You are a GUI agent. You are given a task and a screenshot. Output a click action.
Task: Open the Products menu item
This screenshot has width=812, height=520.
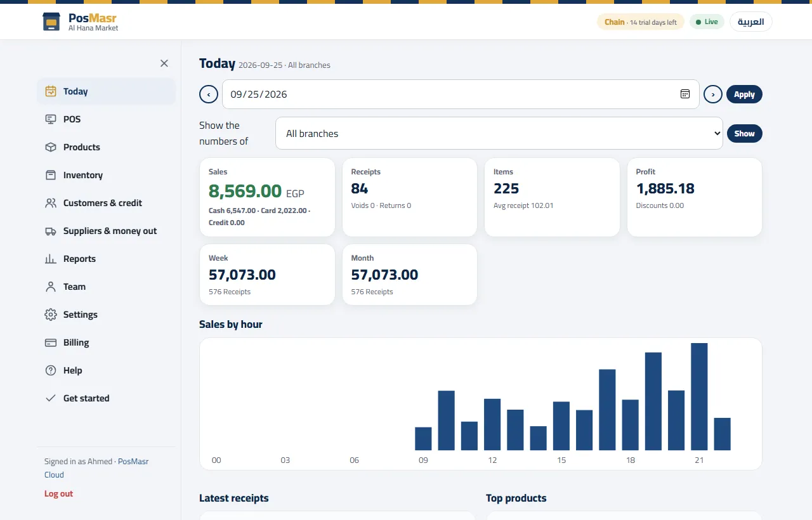[106, 147]
